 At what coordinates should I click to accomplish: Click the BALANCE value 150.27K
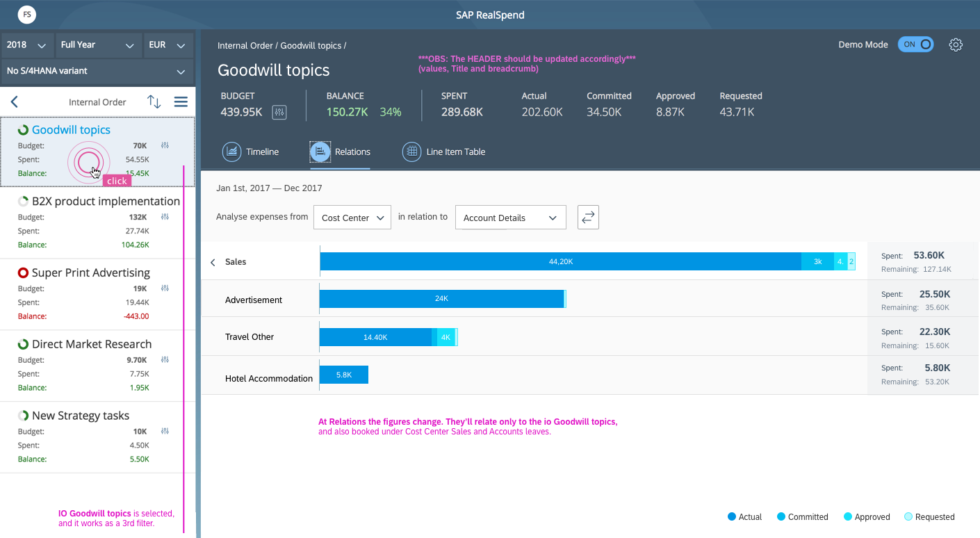click(x=347, y=112)
